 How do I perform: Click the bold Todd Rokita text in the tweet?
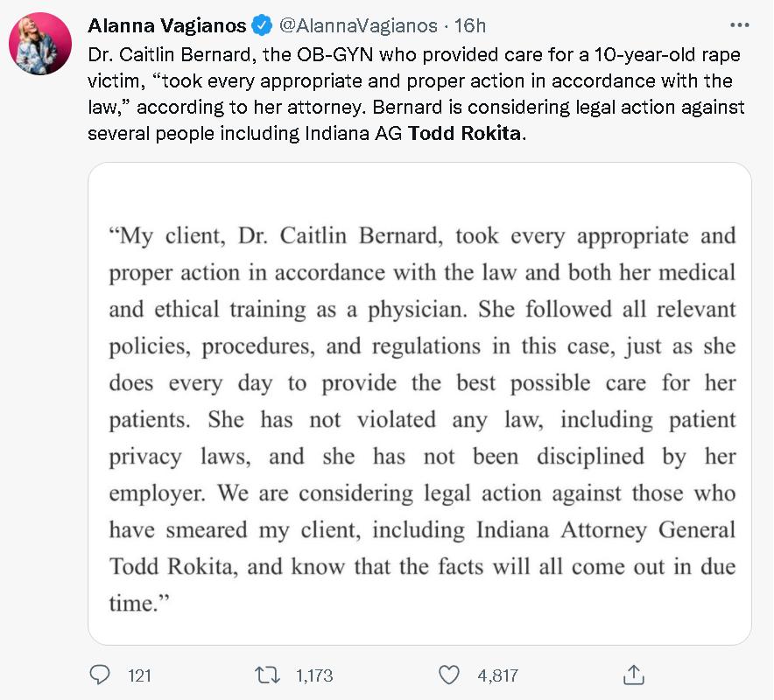coord(464,135)
